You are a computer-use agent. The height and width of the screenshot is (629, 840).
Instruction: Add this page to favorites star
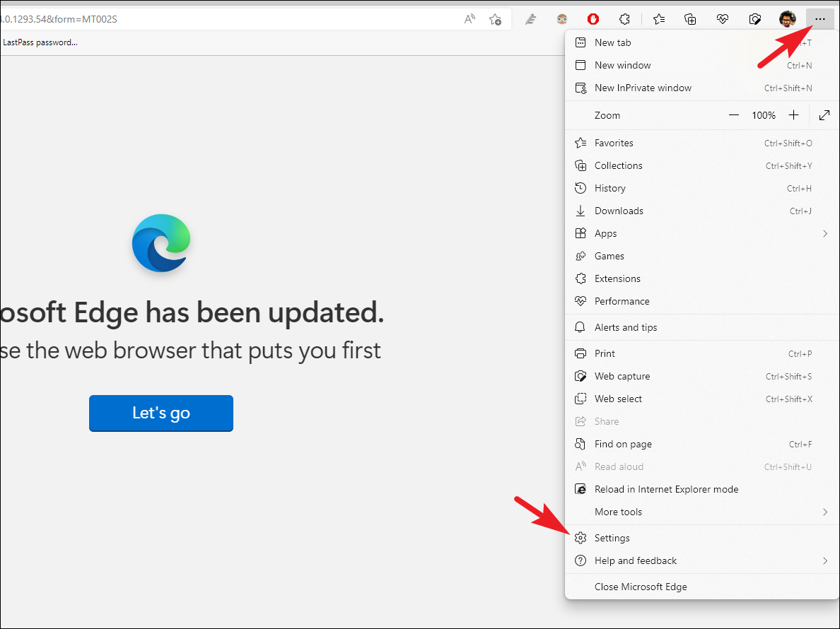pyautogui.click(x=495, y=19)
